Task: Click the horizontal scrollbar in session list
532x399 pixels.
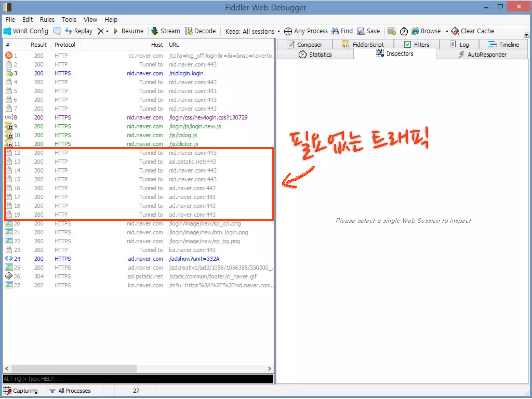Action: (74, 368)
